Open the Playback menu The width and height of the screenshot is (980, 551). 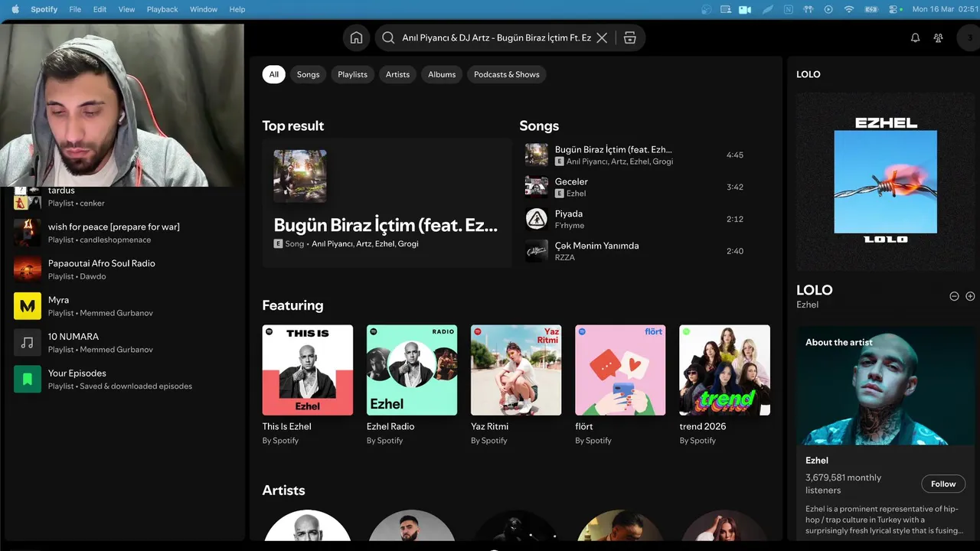click(162, 9)
